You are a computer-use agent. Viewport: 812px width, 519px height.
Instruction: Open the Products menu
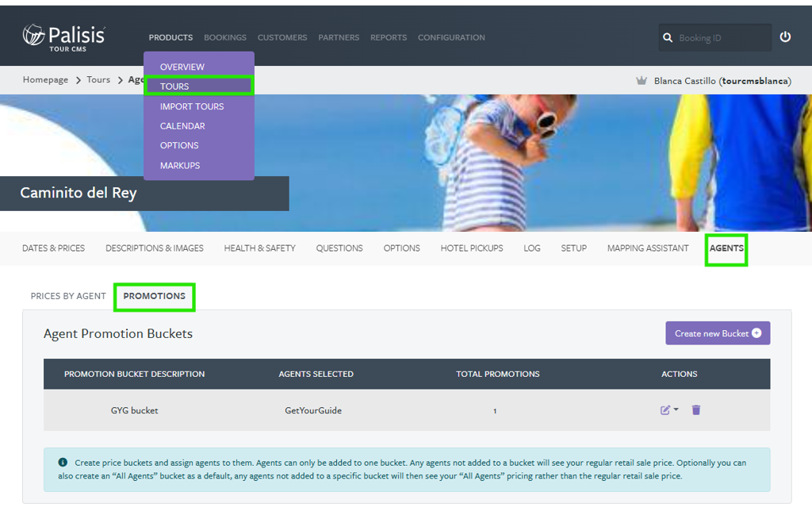170,37
